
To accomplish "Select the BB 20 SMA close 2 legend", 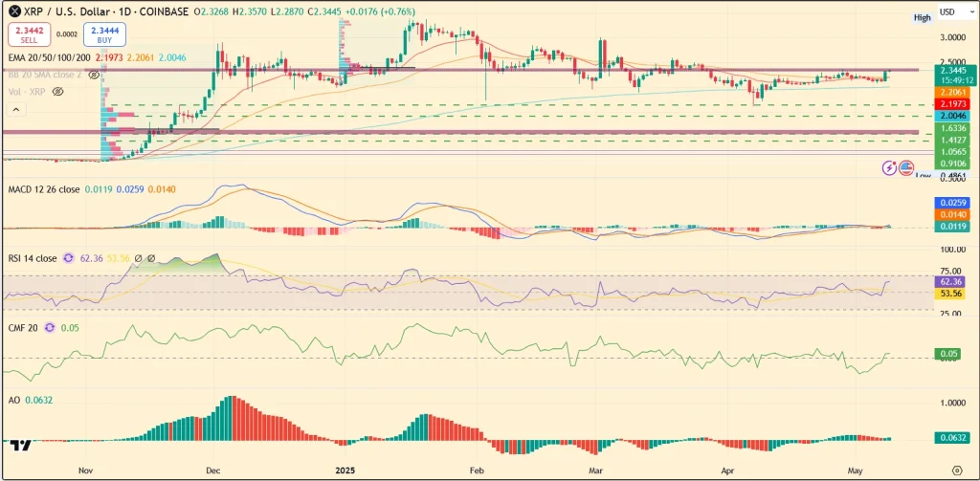I will pos(44,75).
